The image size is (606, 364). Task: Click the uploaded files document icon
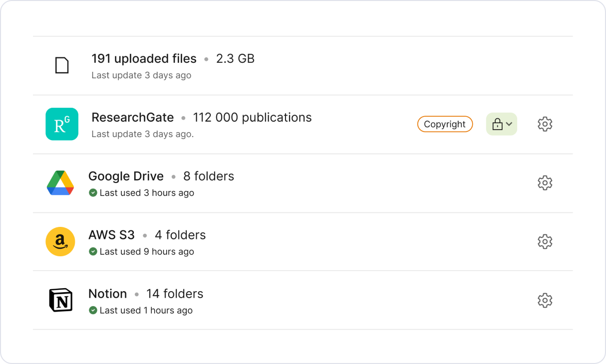tap(61, 65)
